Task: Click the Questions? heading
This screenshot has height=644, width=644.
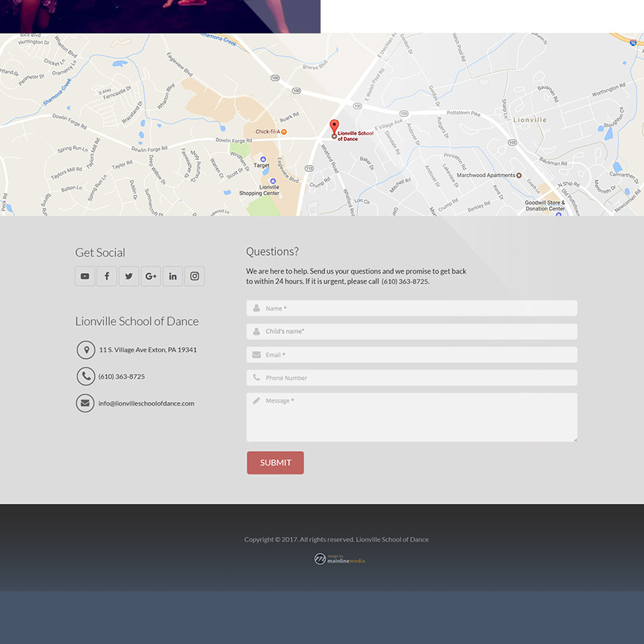Action: 272,251
